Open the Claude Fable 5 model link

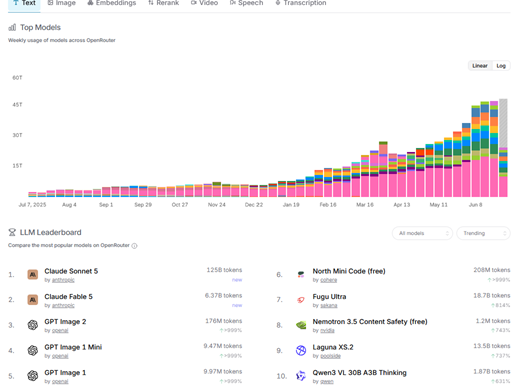click(x=68, y=296)
